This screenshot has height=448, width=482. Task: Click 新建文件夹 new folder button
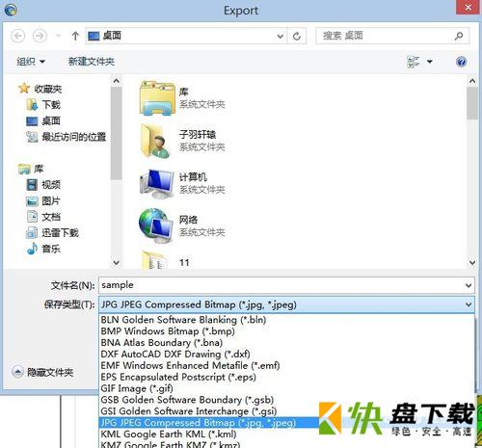[x=92, y=61]
